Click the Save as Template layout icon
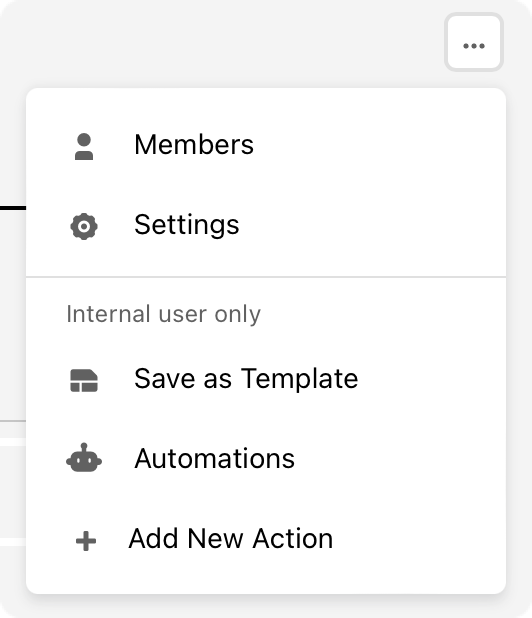 [84, 380]
